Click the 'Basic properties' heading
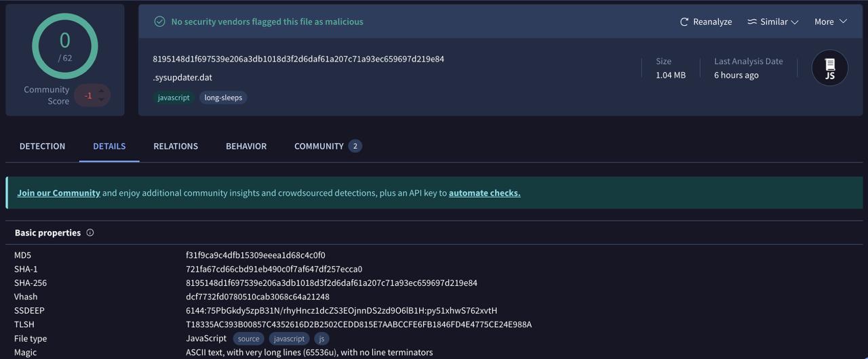This screenshot has height=359, width=868. [47, 232]
